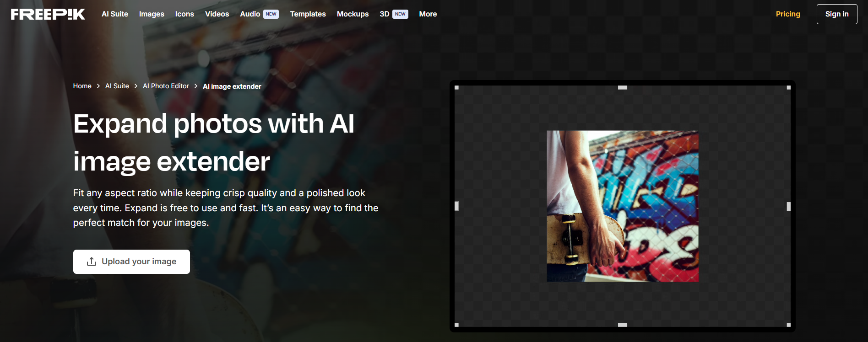The width and height of the screenshot is (868, 342).
Task: Expand the More navigation menu
Action: pos(428,14)
